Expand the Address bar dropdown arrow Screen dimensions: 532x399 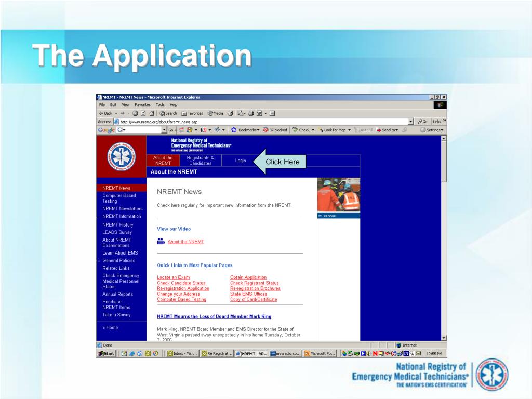(x=411, y=122)
